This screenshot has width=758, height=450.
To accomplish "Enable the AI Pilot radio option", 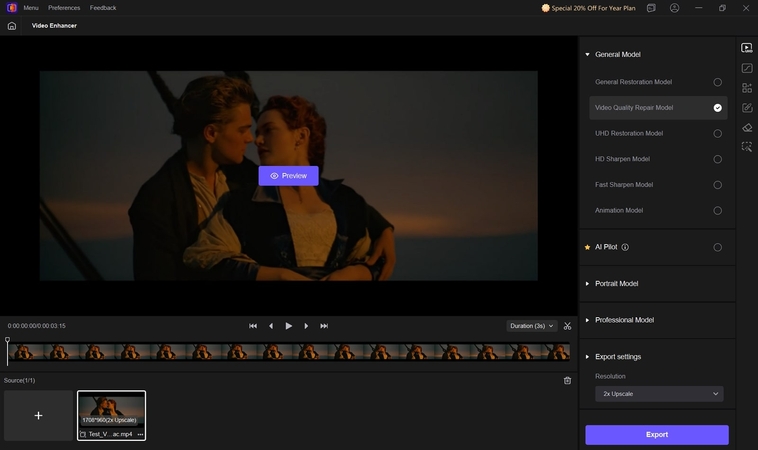I will tap(717, 247).
